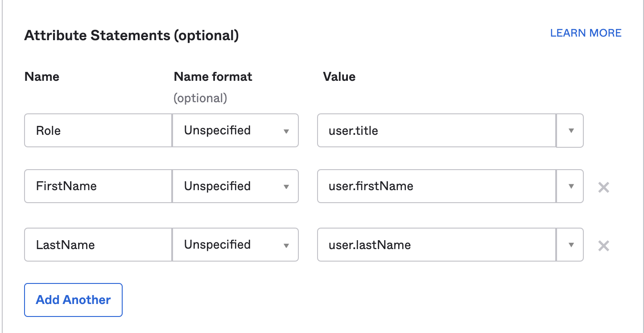
Task: Remove the FirstName attribute statement row
Action: (x=603, y=187)
